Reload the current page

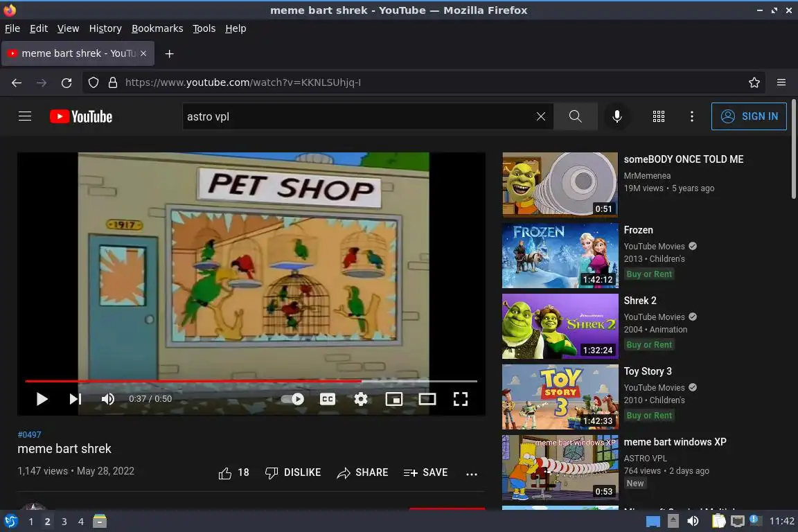(x=66, y=82)
